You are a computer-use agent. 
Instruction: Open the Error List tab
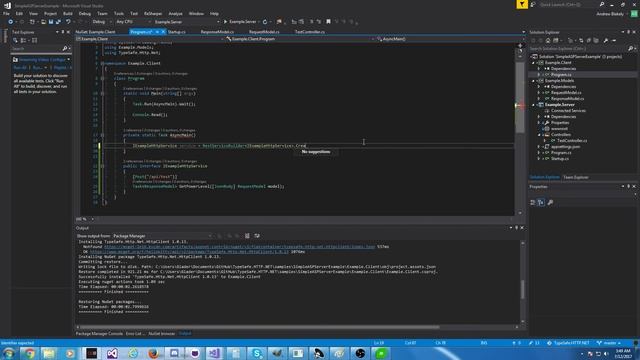[x=134, y=333]
